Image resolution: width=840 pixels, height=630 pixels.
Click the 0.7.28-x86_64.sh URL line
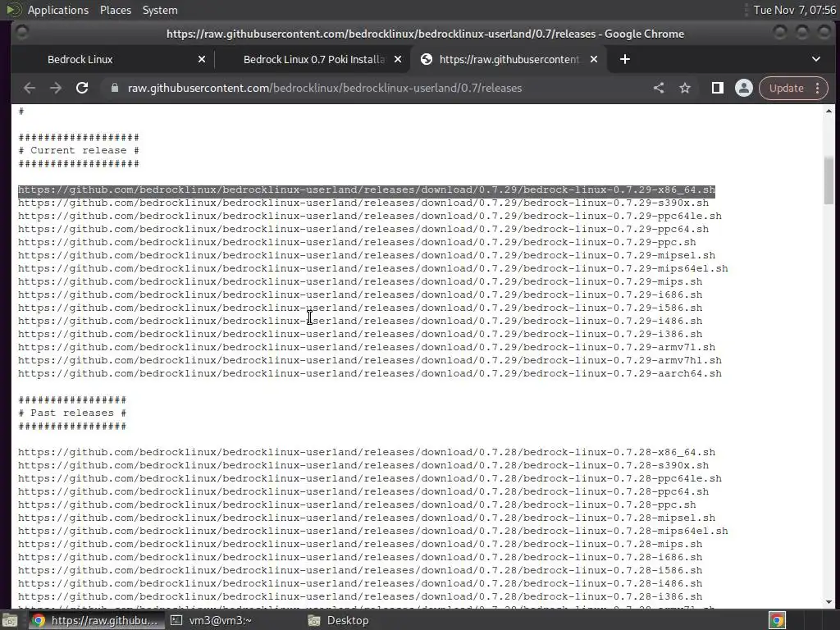coord(367,453)
